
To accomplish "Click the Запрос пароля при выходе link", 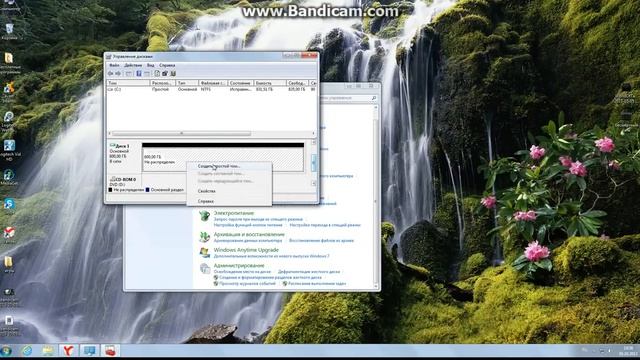I will (x=258, y=219).
